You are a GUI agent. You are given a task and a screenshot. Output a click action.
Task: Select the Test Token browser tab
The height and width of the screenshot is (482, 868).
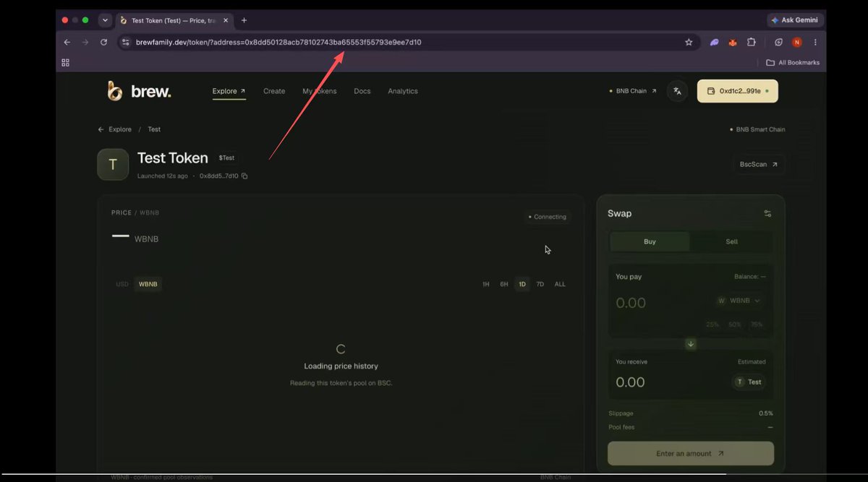coord(174,20)
